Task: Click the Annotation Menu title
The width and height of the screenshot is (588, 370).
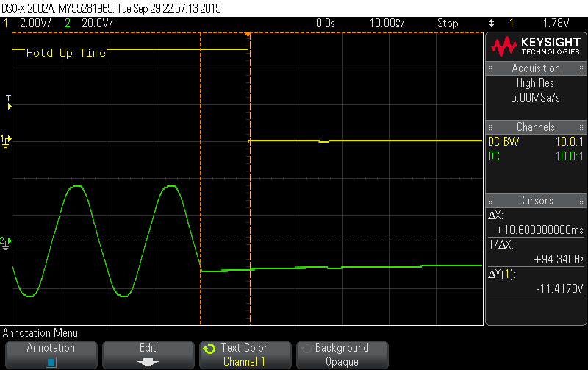Action: [40, 333]
